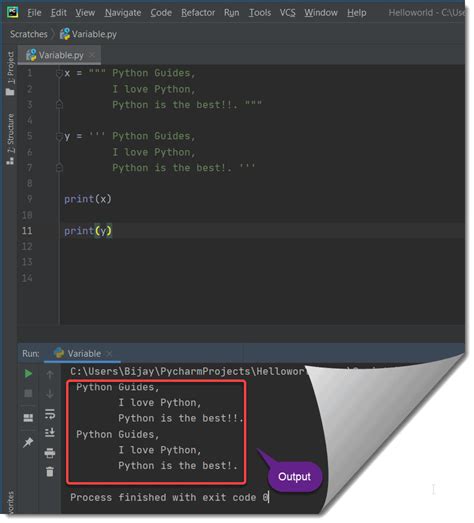The image size is (474, 523).
Task: Open the Code menu
Action: point(161,13)
